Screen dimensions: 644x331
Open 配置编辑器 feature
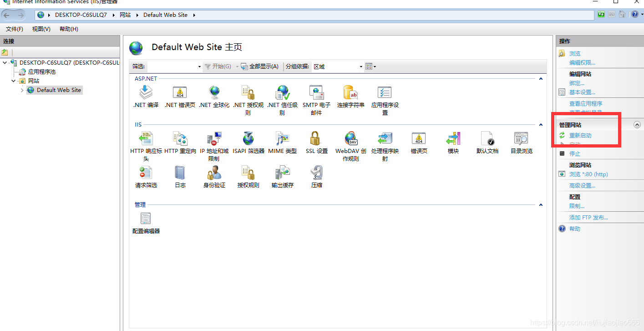[146, 223]
